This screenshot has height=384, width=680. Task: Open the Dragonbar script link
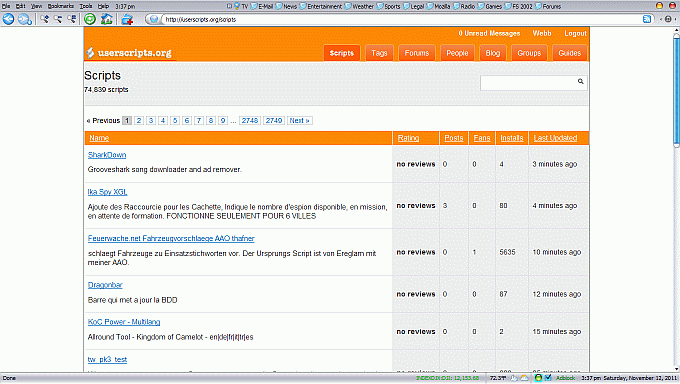(105, 285)
